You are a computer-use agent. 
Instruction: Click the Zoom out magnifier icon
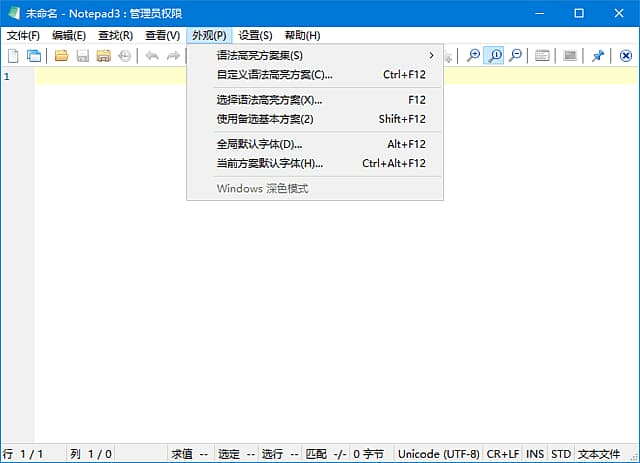pyautogui.click(x=516, y=56)
